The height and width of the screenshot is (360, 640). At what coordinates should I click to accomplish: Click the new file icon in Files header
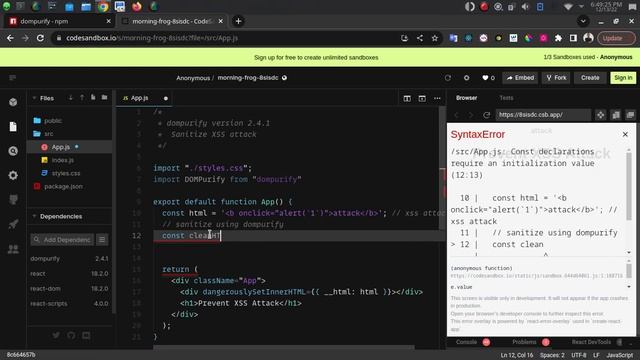[x=93, y=98]
